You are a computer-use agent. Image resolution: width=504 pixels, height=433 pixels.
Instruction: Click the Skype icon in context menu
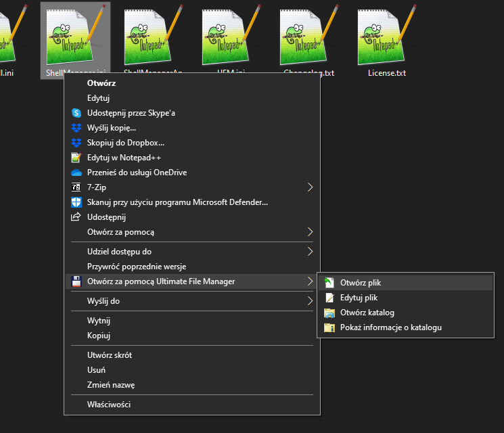[76, 113]
